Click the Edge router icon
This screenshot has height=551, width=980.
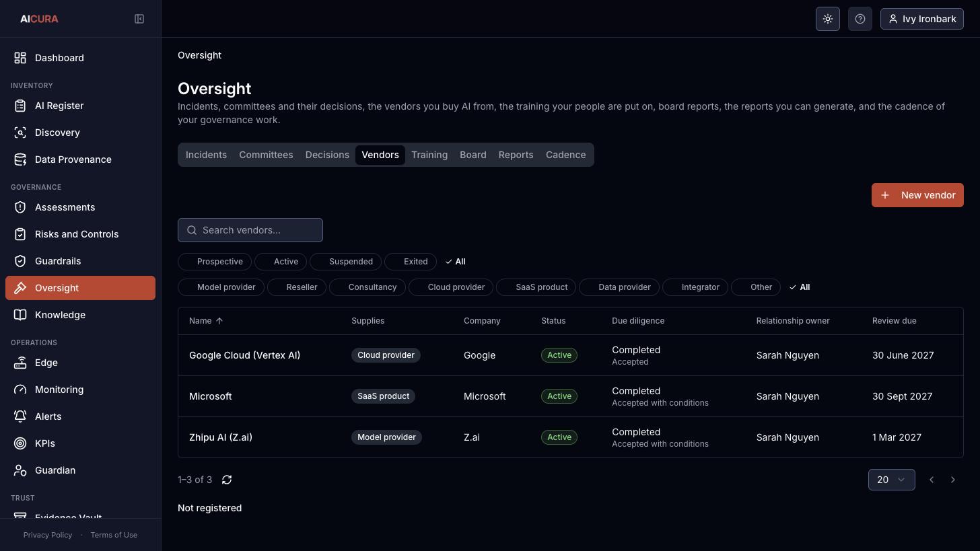tap(20, 363)
